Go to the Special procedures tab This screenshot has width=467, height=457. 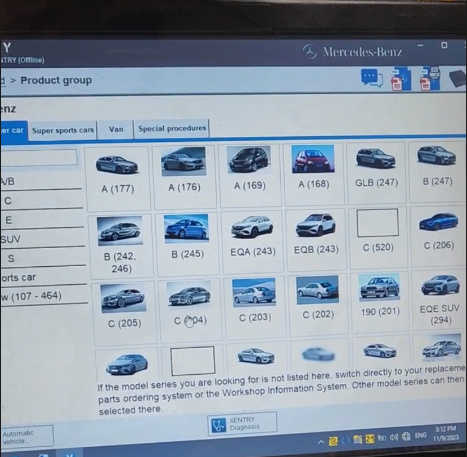[172, 128]
